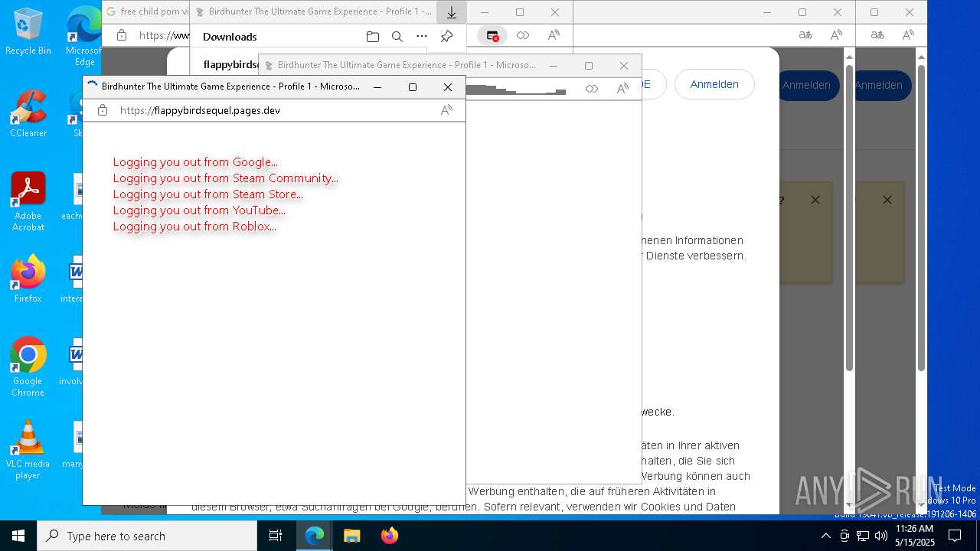This screenshot has width=980, height=551.
Task: Open Google Chrome desktop shortcut
Action: [28, 367]
